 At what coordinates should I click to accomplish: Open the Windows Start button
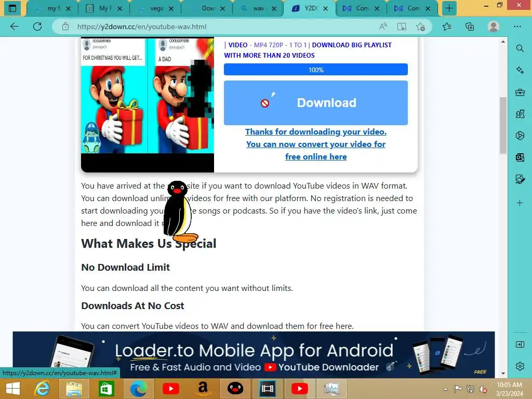pos(12,389)
